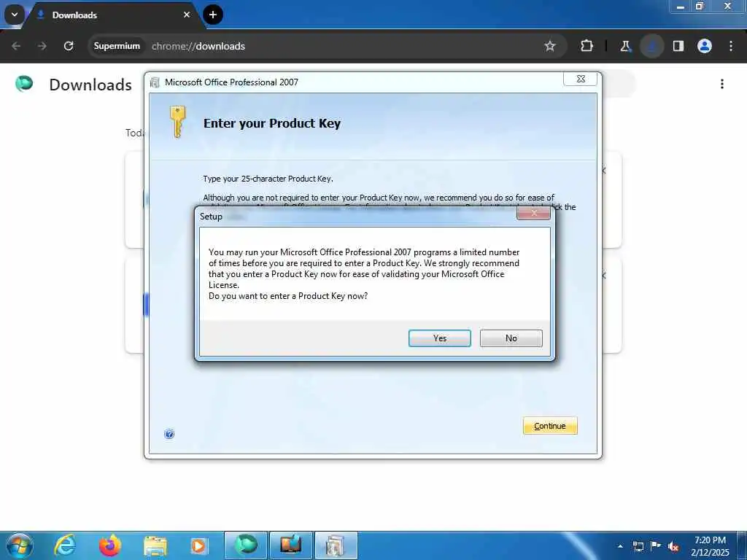Open the Windows Start menu
The width and height of the screenshot is (747, 560).
tap(20, 545)
